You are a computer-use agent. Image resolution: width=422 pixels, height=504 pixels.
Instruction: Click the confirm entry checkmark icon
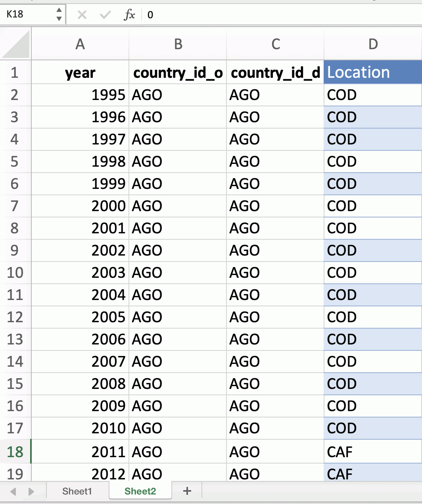[105, 15]
